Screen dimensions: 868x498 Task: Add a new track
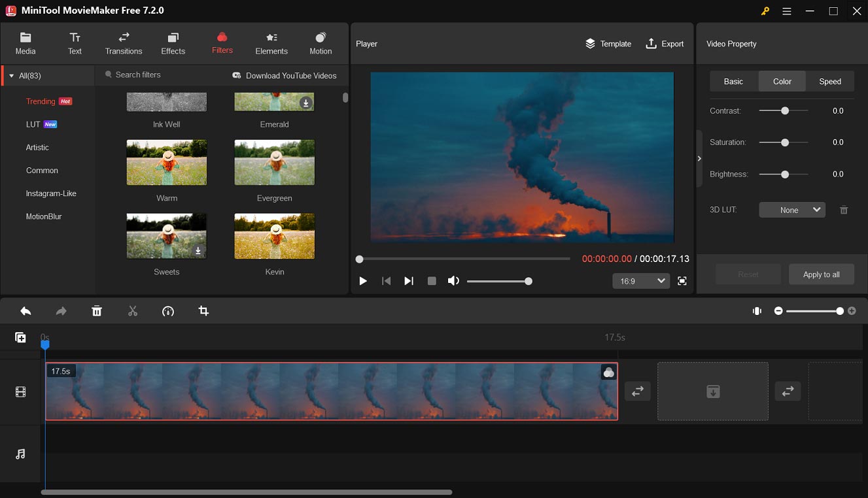pyautogui.click(x=20, y=337)
